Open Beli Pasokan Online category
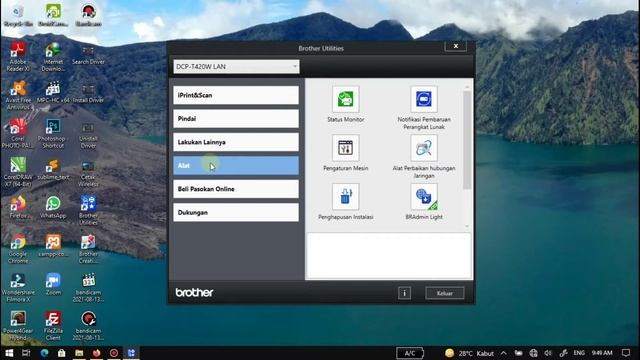The width and height of the screenshot is (640, 360). [236, 189]
